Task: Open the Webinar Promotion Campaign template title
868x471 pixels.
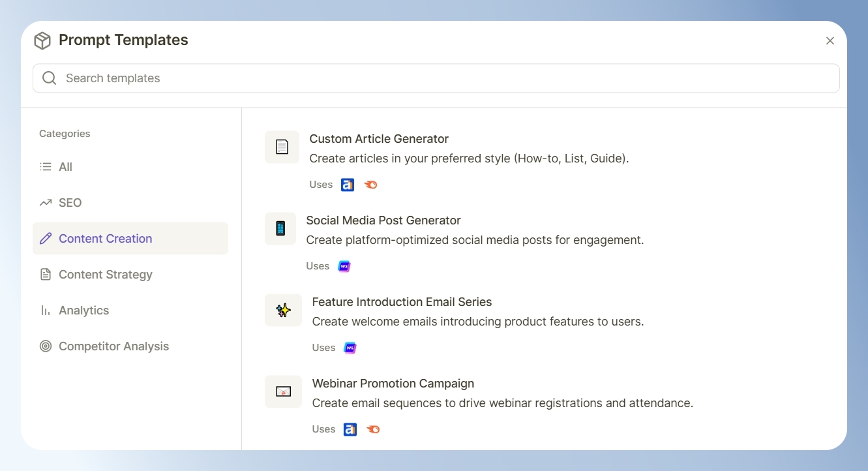Action: pos(393,384)
